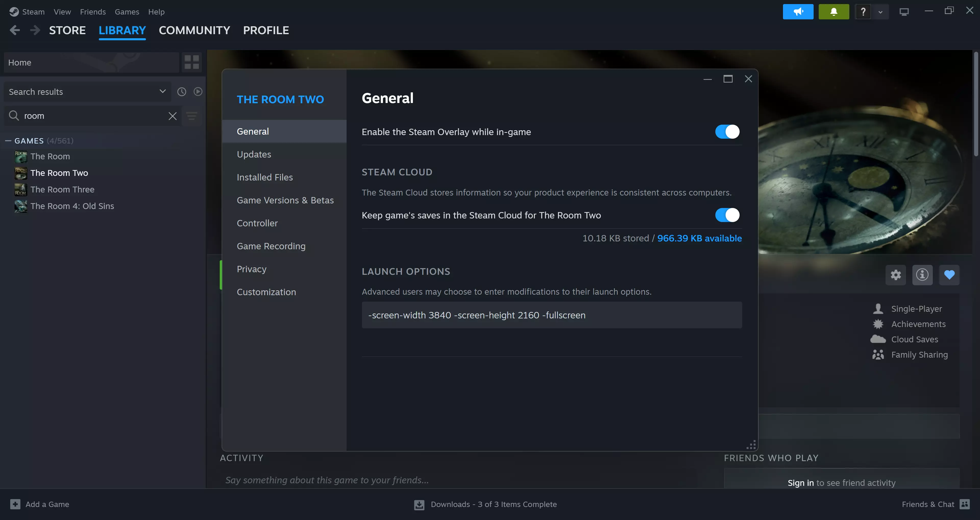Viewport: 980px width, 520px height.
Task: Click the launch options text field
Action: pyautogui.click(x=551, y=315)
